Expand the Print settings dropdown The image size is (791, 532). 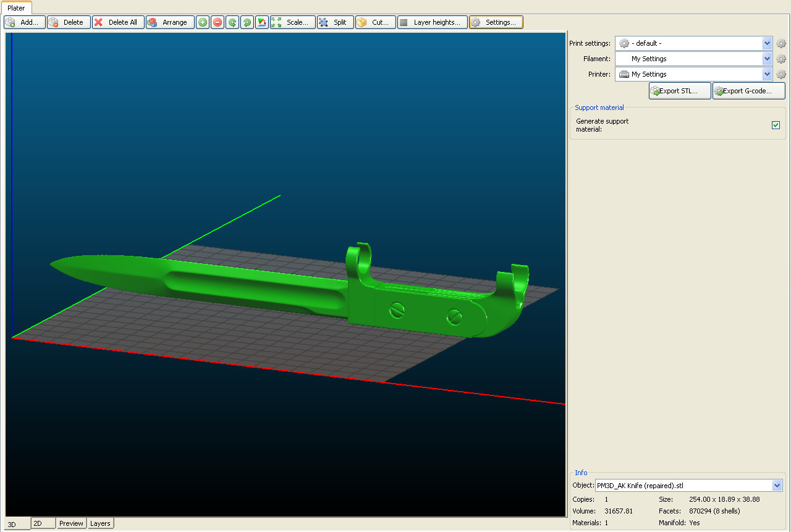[x=767, y=43]
